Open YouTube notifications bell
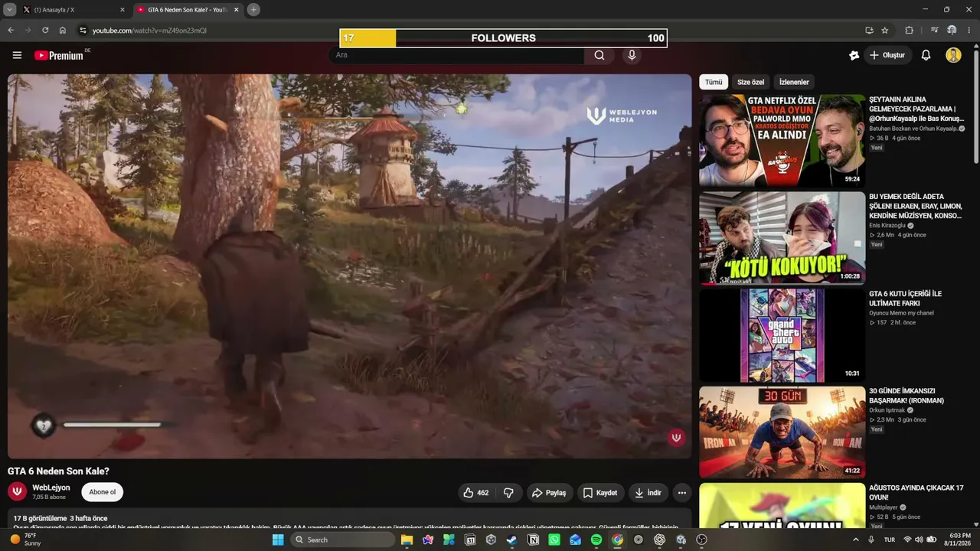Screen dimensions: 980x551 coord(926,55)
